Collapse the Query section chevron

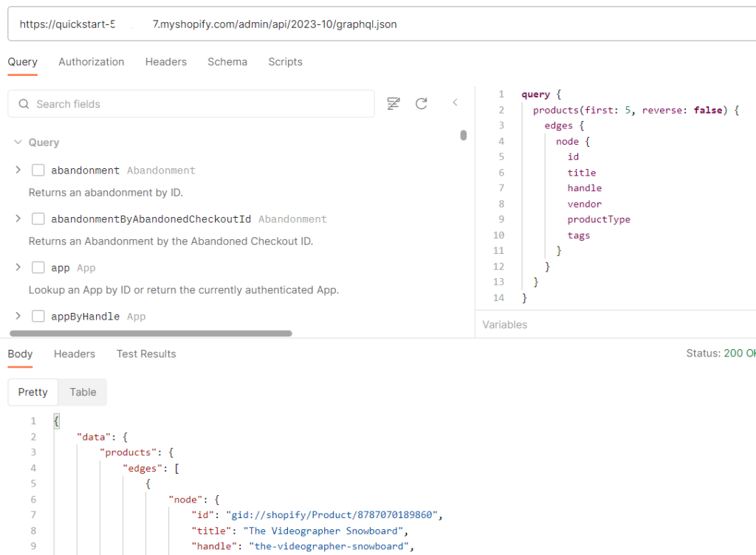click(x=18, y=142)
